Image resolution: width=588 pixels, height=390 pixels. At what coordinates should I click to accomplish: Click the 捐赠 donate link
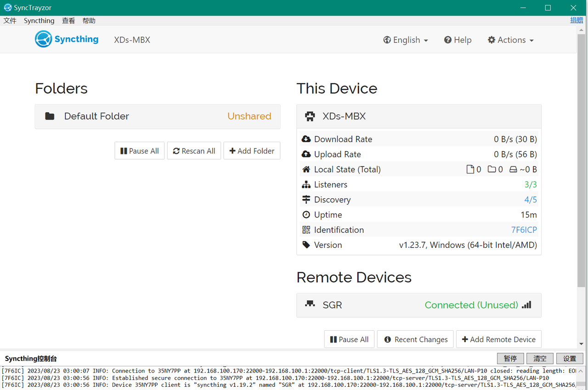point(577,20)
